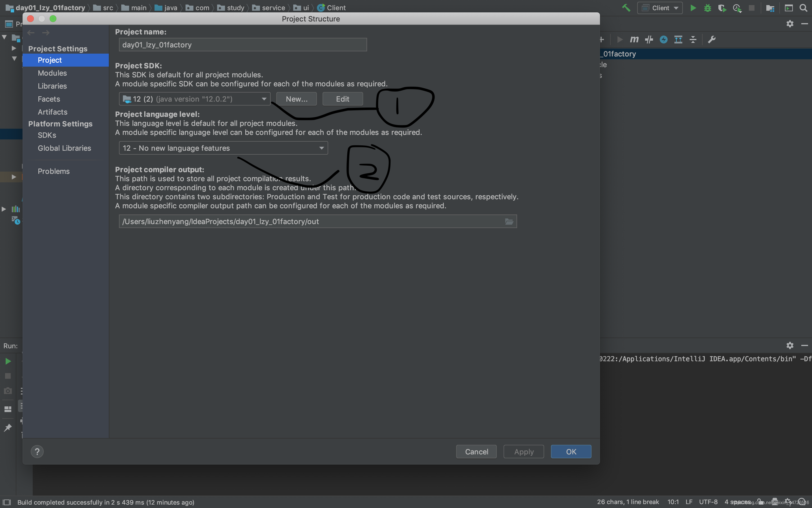Viewport: 812px width, 508px height.
Task: Open Project Structure icon in the main toolbar
Action: click(x=770, y=8)
